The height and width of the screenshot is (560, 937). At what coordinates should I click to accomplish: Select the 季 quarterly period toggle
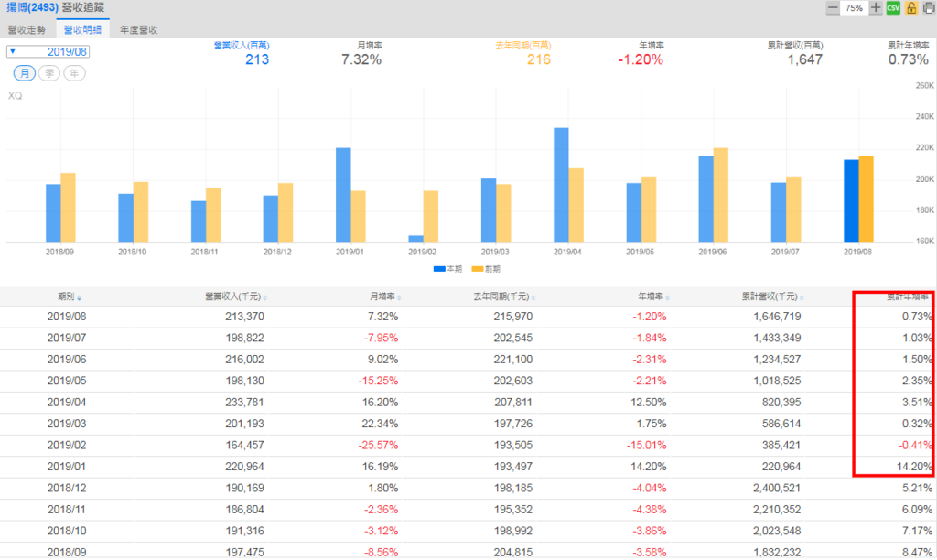coord(49,73)
